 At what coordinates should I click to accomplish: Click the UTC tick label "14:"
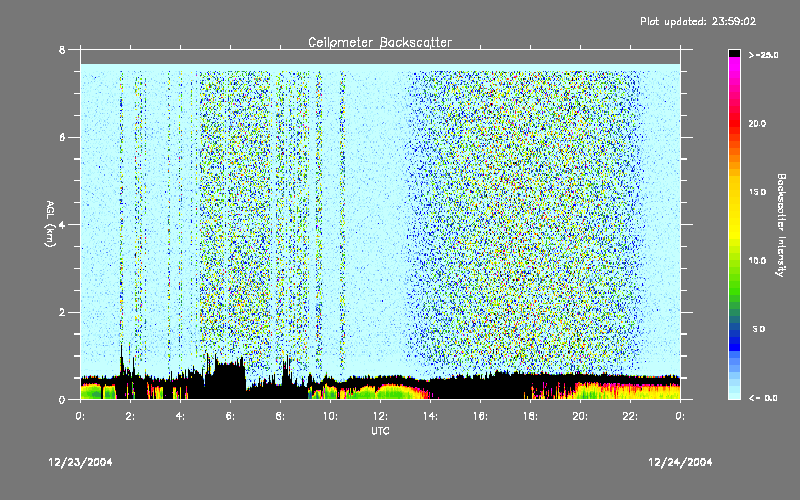coord(430,416)
